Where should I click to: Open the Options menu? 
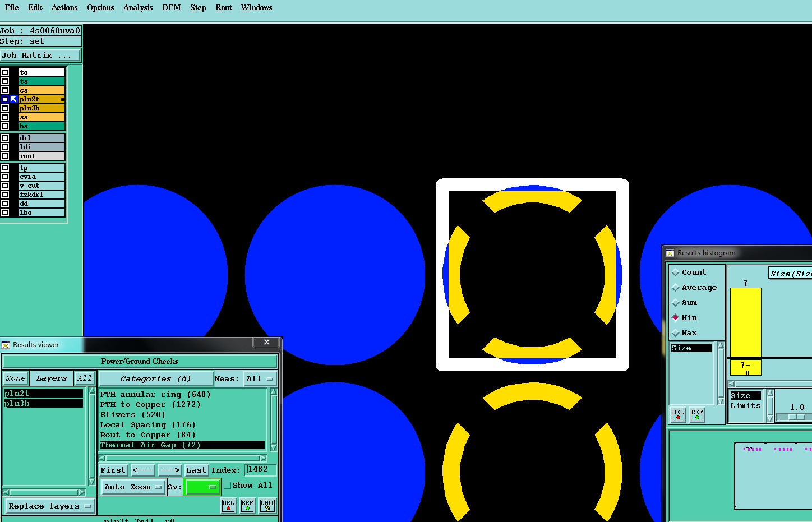pyautogui.click(x=100, y=7)
